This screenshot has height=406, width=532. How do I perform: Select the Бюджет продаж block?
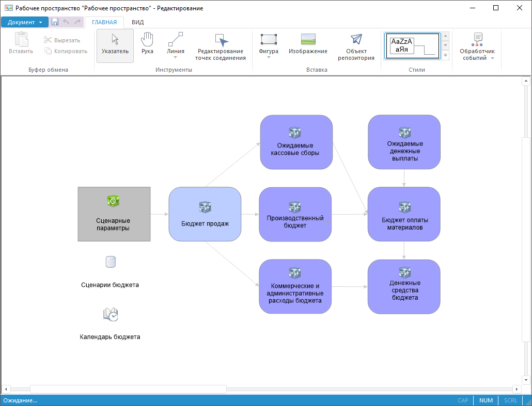pos(205,214)
